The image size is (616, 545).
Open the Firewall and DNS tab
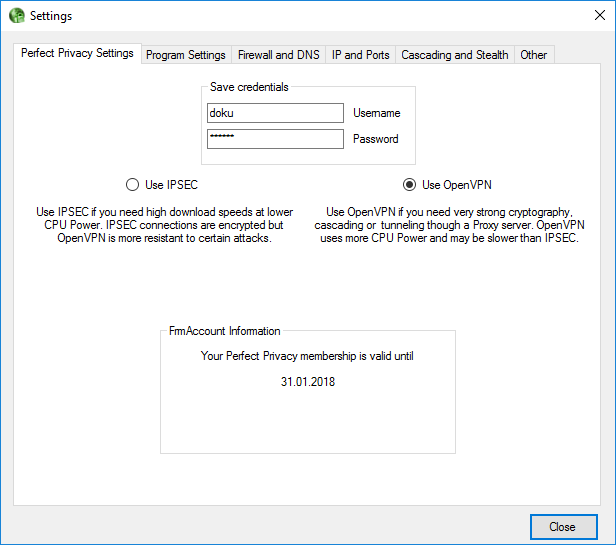click(279, 55)
